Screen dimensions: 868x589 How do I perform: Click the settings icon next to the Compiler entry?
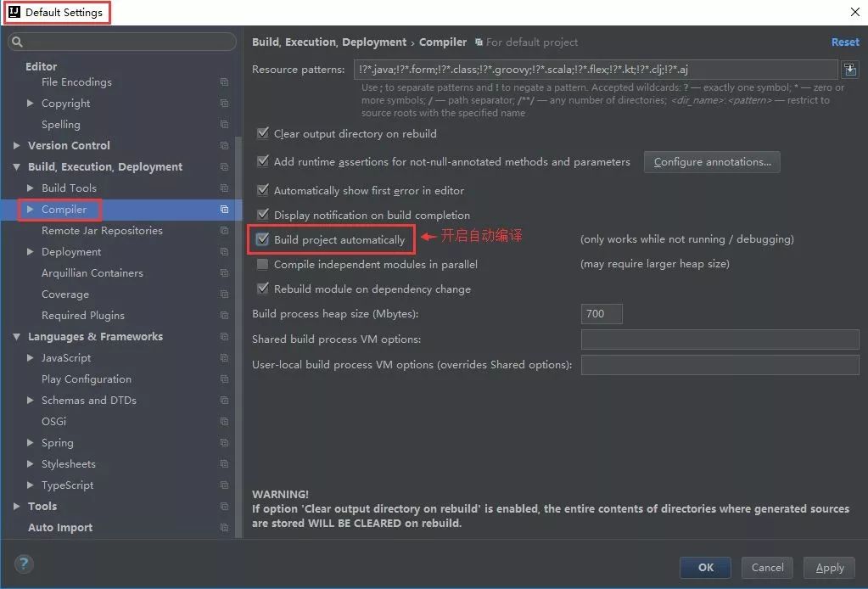pos(224,210)
